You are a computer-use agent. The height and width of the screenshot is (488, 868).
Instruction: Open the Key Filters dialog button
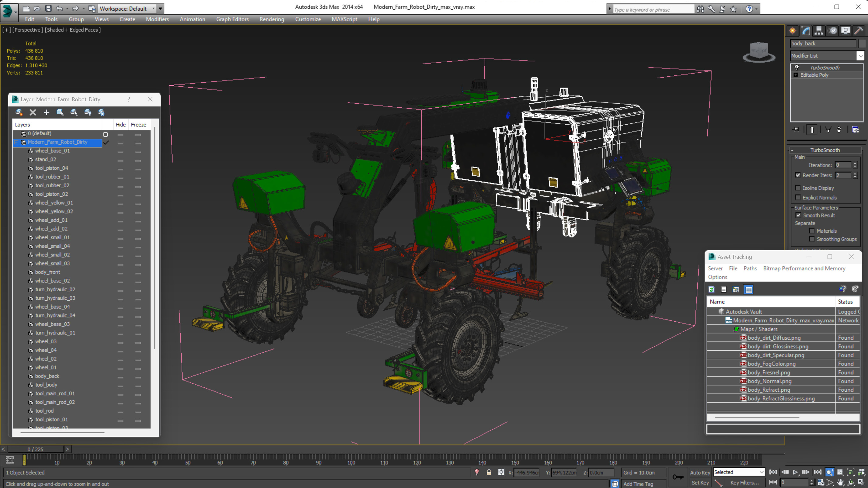point(744,483)
